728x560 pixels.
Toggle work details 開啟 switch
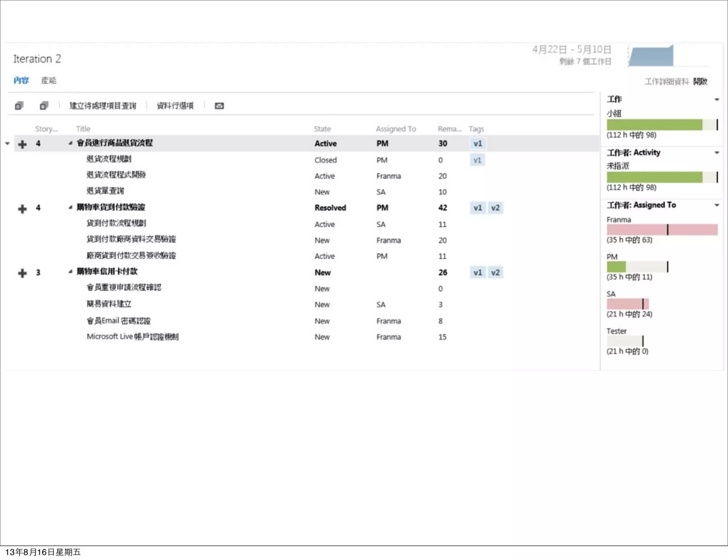pos(700,81)
